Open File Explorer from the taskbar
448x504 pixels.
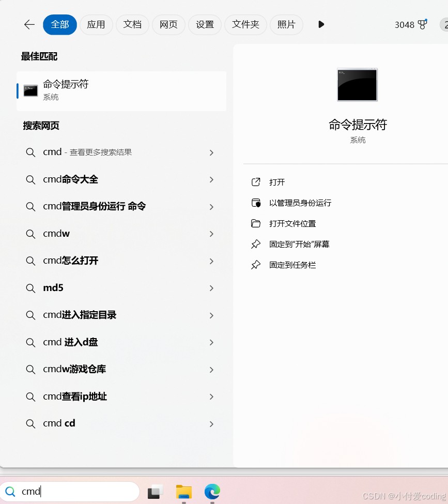[184, 492]
